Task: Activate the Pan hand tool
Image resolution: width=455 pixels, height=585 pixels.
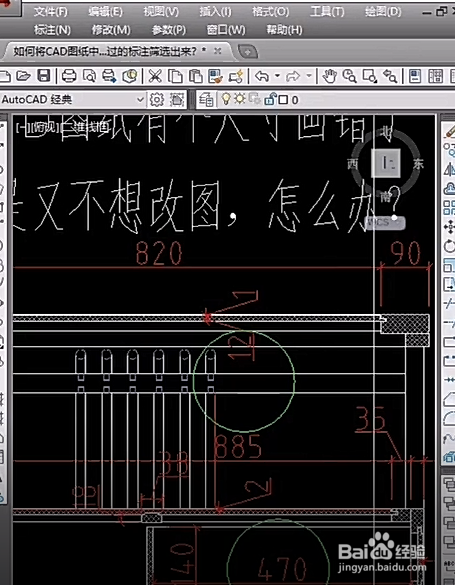Action: [330, 76]
